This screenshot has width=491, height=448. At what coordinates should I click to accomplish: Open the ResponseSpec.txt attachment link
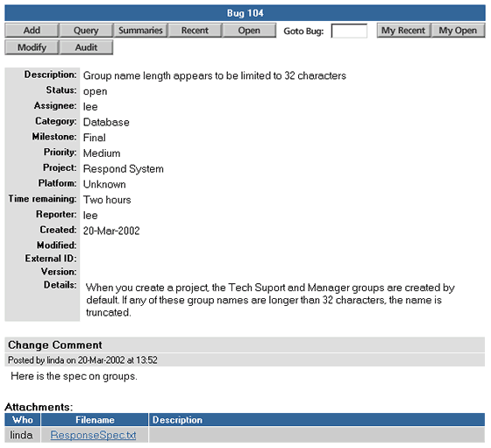93,435
